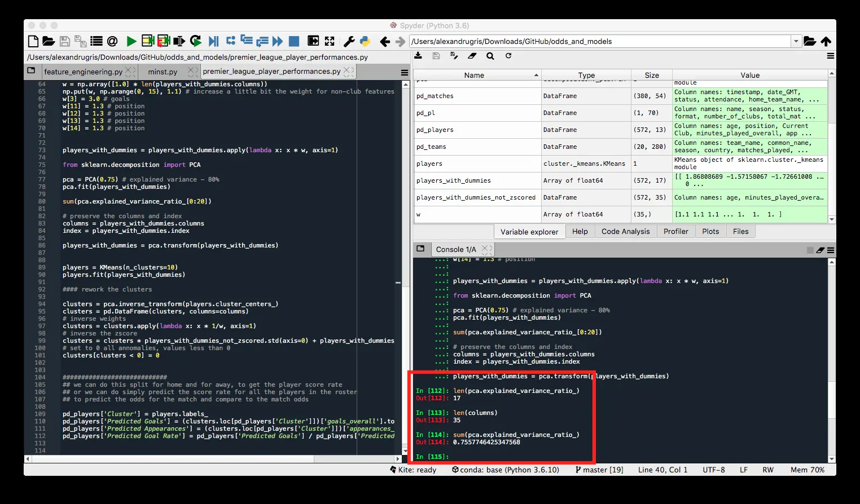Close the Console 1/A tab
This screenshot has height=504, width=860.
tap(486, 249)
